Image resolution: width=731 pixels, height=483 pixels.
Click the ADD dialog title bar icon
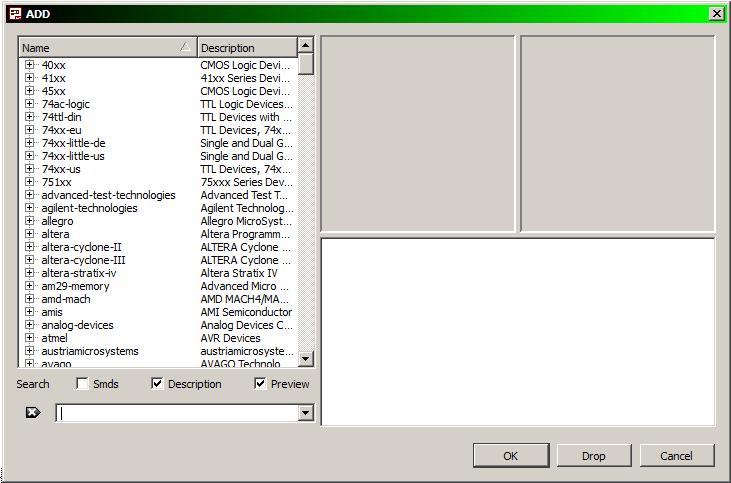(15, 14)
